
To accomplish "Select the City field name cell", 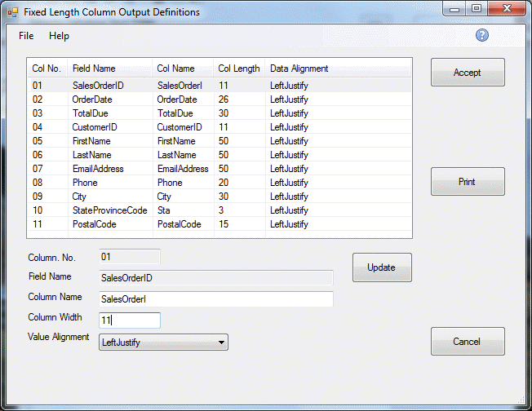I will point(79,197).
